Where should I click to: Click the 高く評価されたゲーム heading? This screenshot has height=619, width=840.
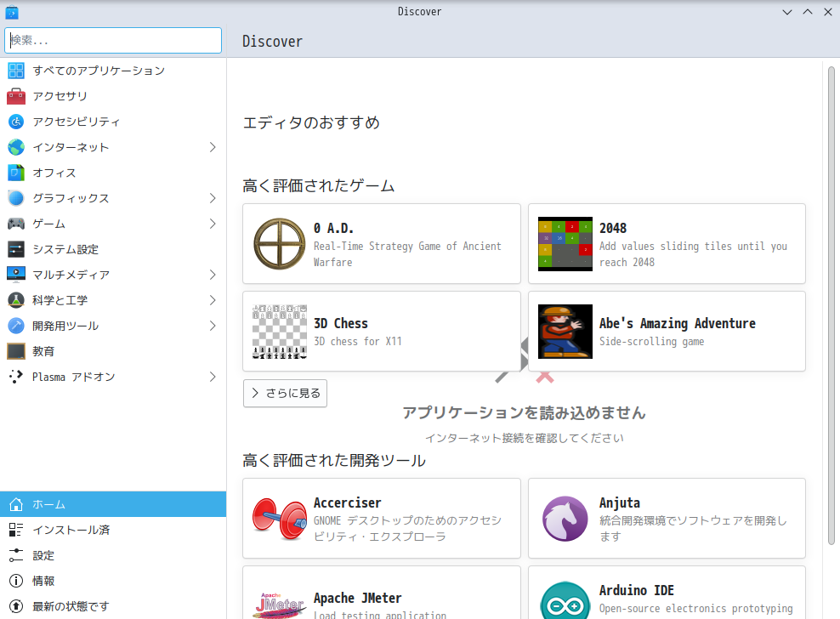coord(319,186)
